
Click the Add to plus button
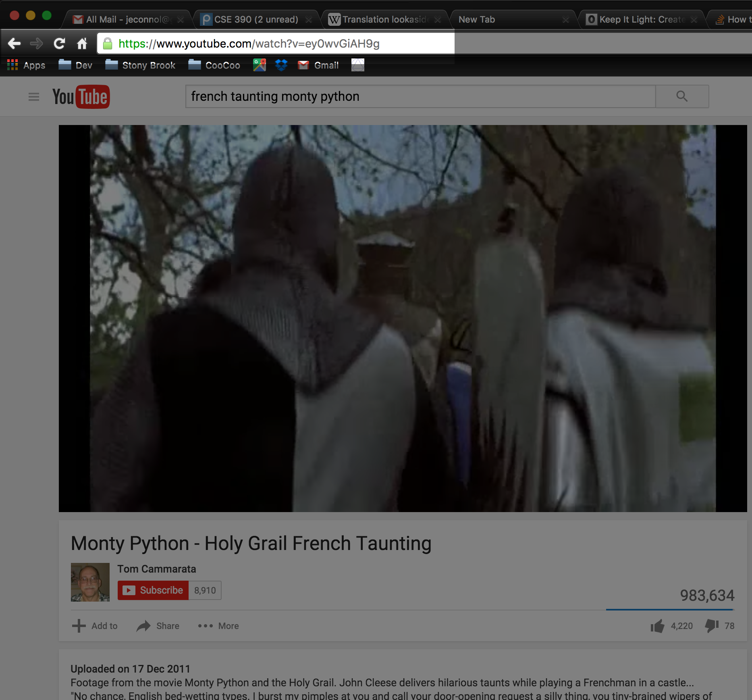tap(95, 626)
